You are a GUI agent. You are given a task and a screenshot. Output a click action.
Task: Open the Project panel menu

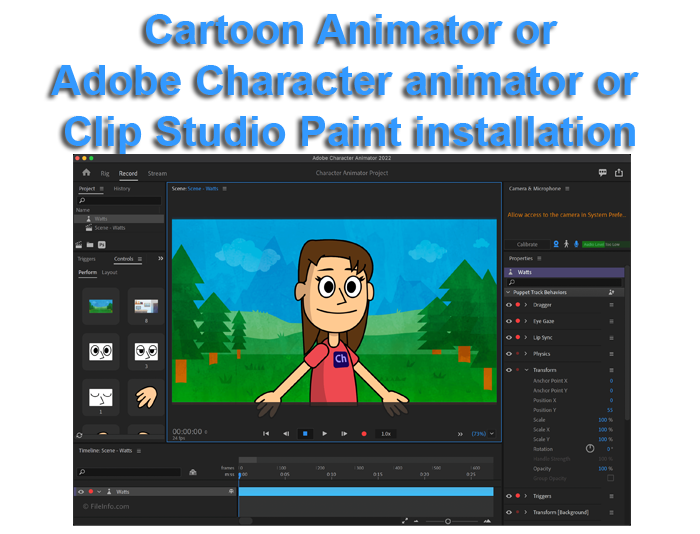(x=102, y=188)
